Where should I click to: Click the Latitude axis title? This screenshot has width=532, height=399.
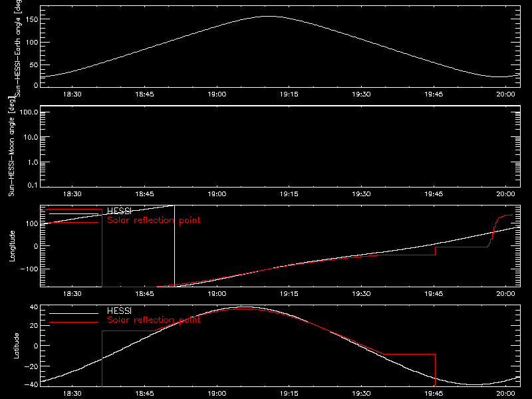click(x=16, y=346)
